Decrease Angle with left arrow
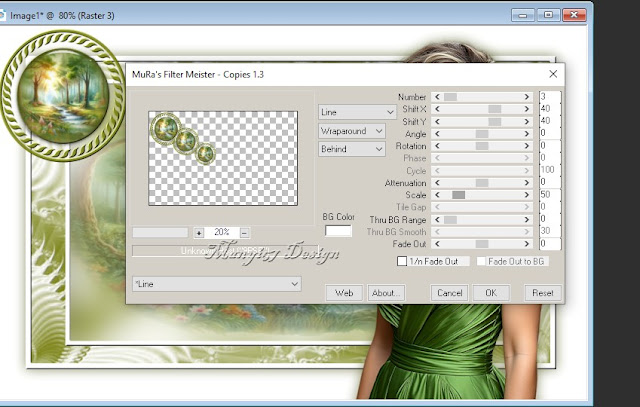This screenshot has width=640, height=407. click(437, 133)
